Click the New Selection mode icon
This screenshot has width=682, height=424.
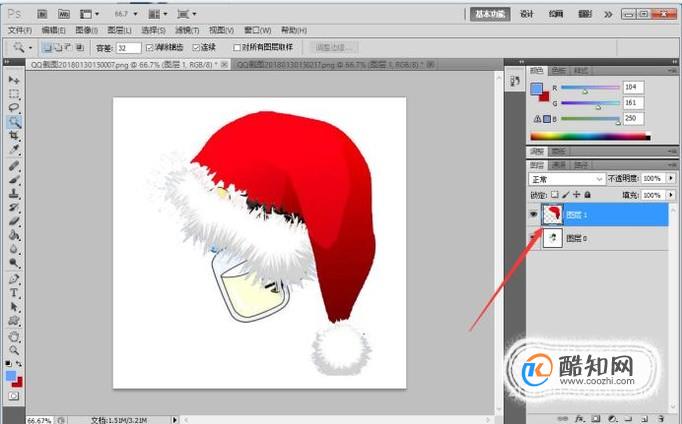(47, 47)
